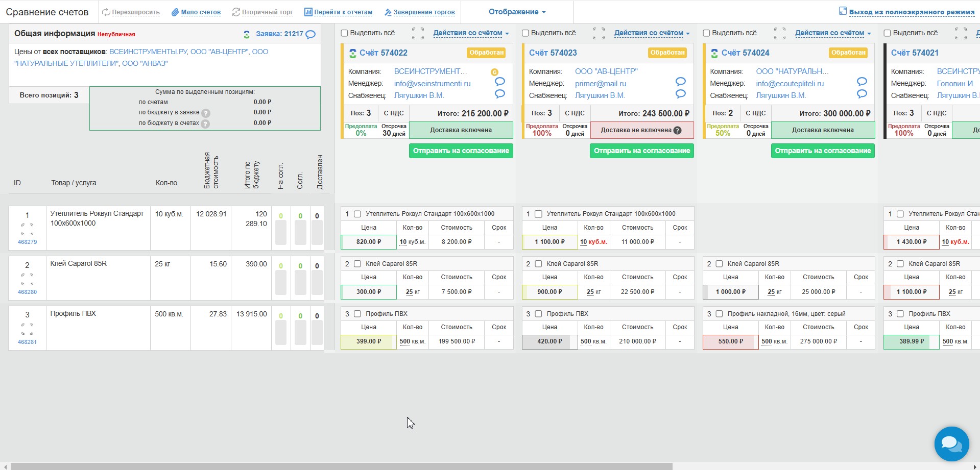Click the chat bubble icon next to Заявка 21217

pyautogui.click(x=310, y=35)
